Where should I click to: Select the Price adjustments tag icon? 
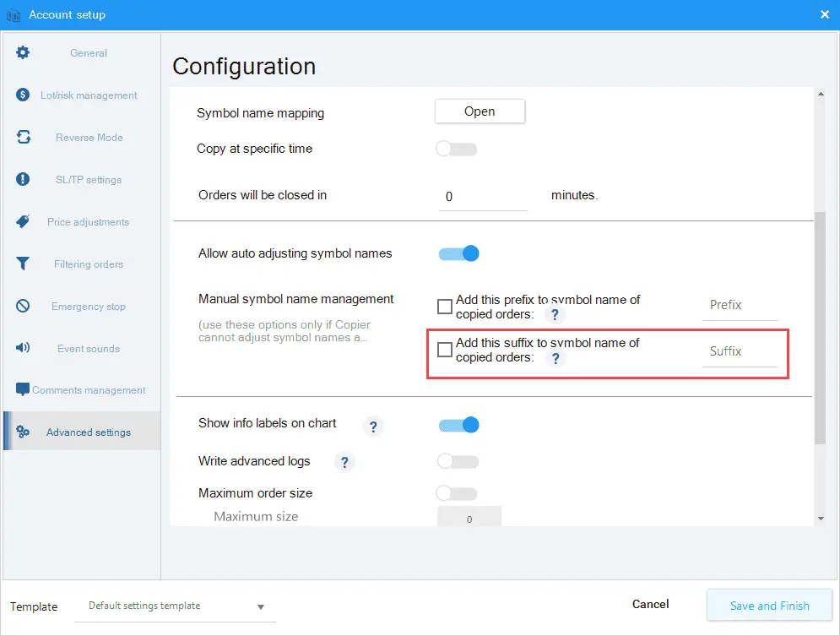(x=23, y=221)
